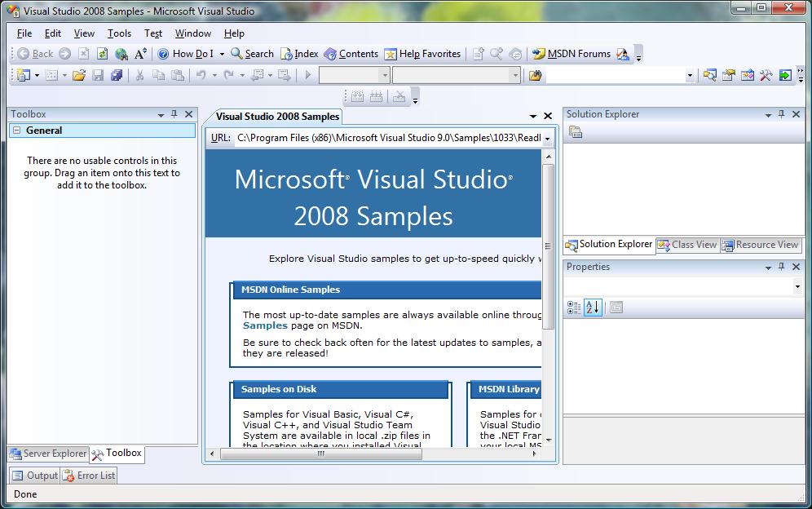Click the Start Page green arrow icon
Screen dimensions: 812x509
(785, 76)
